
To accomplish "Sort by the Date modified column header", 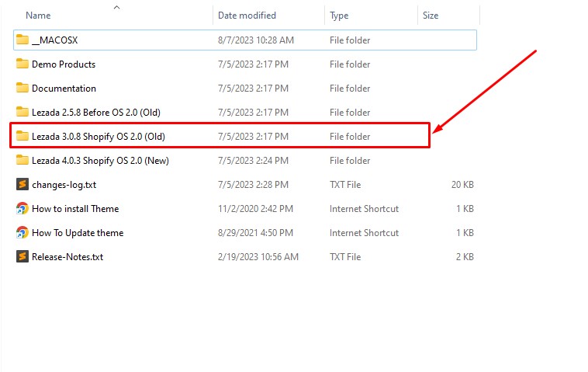I will click(247, 16).
